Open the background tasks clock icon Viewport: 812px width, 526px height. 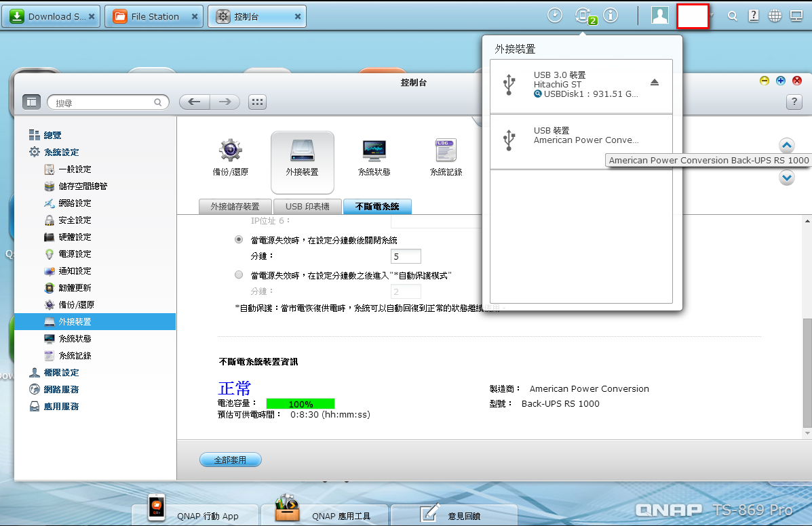555,16
